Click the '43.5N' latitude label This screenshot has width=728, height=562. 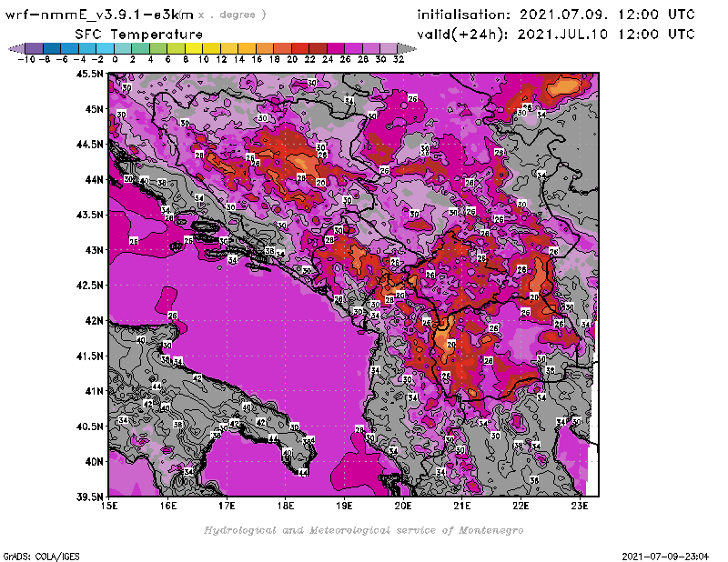point(89,215)
